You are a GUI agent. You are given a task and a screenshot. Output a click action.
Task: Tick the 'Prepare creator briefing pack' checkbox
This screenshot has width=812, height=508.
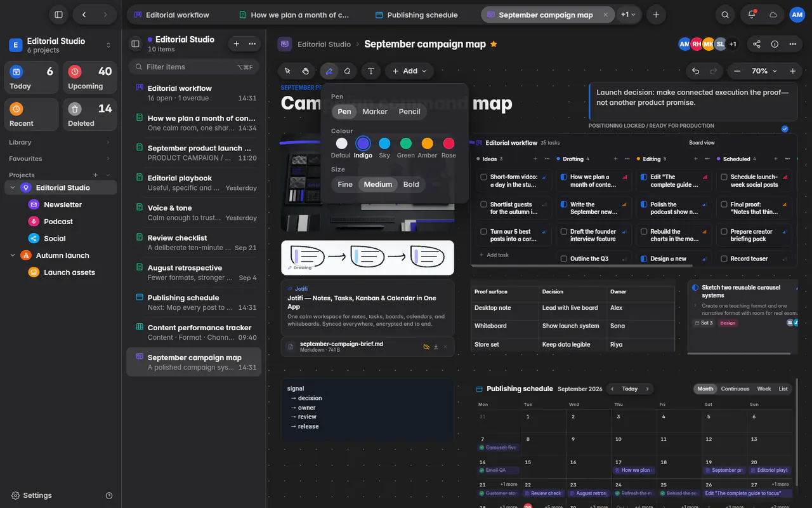click(724, 232)
